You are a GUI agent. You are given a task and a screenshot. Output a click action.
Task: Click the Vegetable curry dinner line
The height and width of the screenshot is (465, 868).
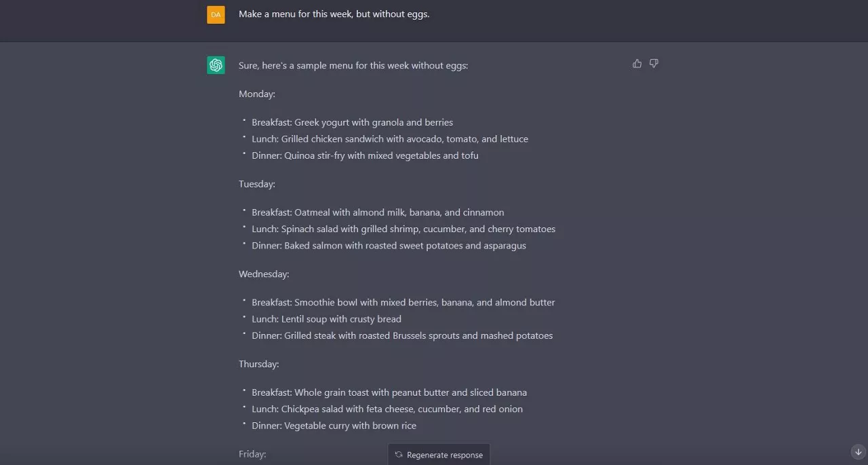334,426
